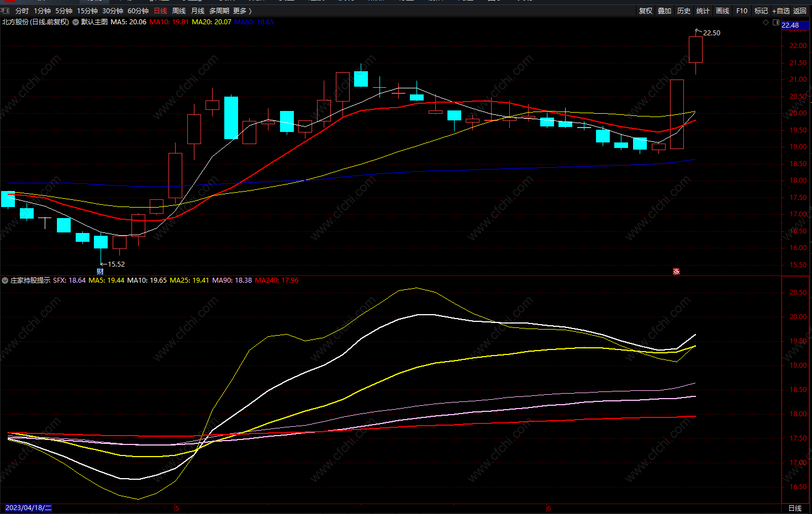Viewport: 812px width, 514px height.
Task: Click the 标记 mark button
Action: [x=761, y=10]
